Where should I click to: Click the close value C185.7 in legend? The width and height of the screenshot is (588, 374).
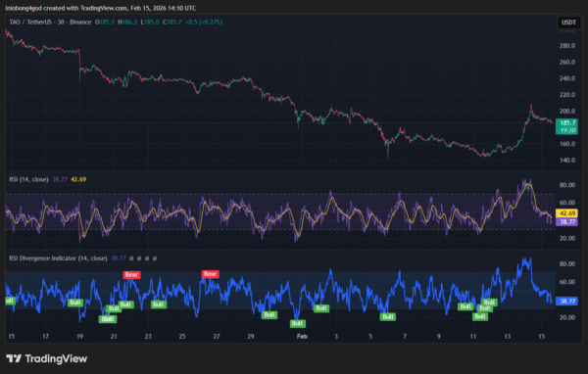pyautogui.click(x=172, y=23)
